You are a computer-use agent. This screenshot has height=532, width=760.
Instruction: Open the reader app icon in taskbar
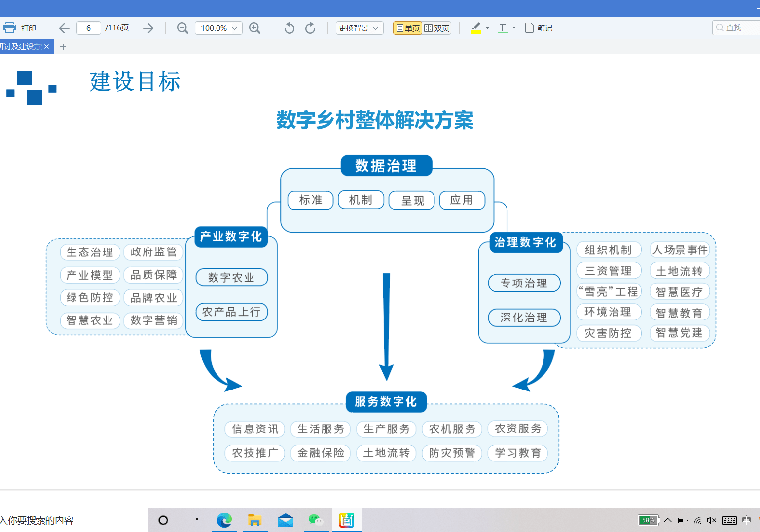point(347,520)
